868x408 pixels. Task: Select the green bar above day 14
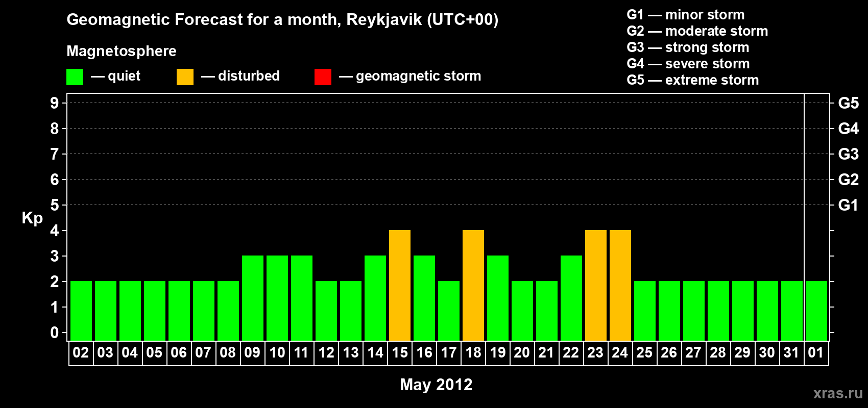pos(375,298)
